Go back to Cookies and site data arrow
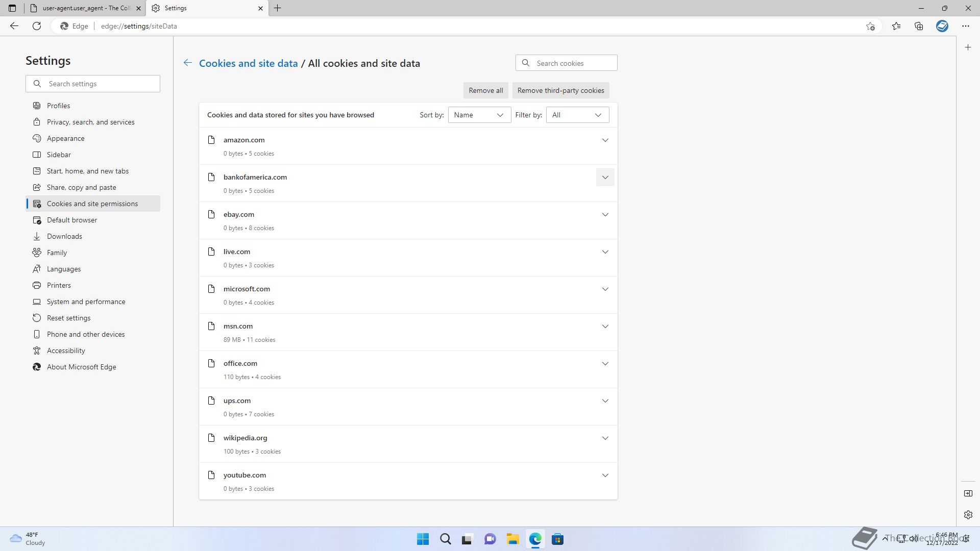 [x=188, y=63]
